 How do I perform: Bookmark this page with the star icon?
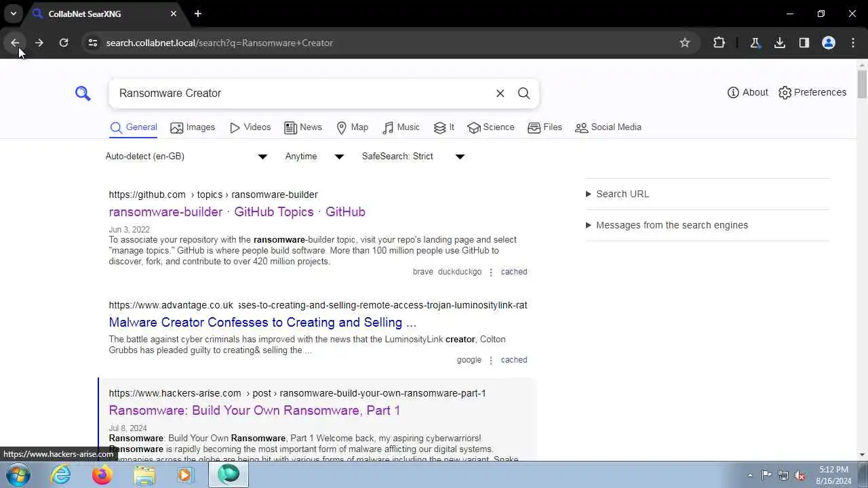685,43
